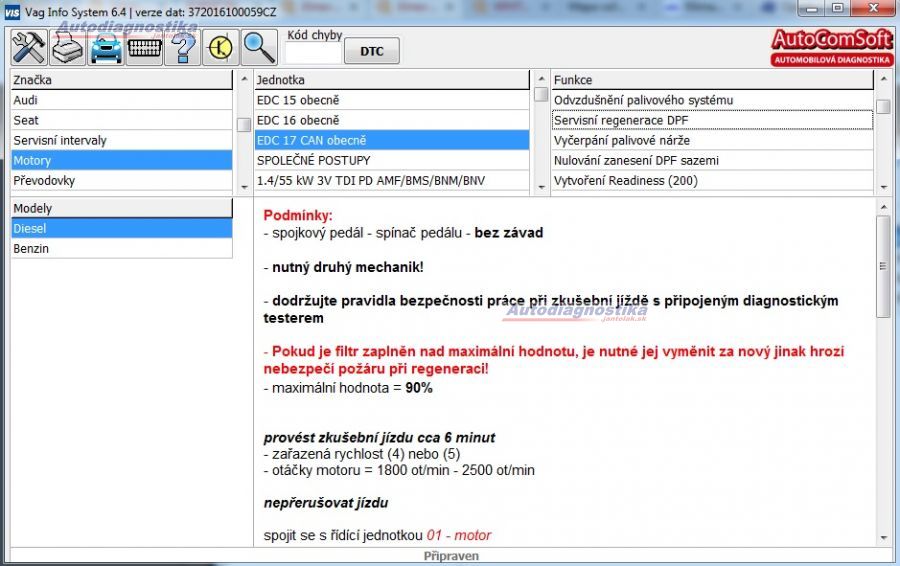Click Jednotka list scrollbar thumb

(541, 94)
